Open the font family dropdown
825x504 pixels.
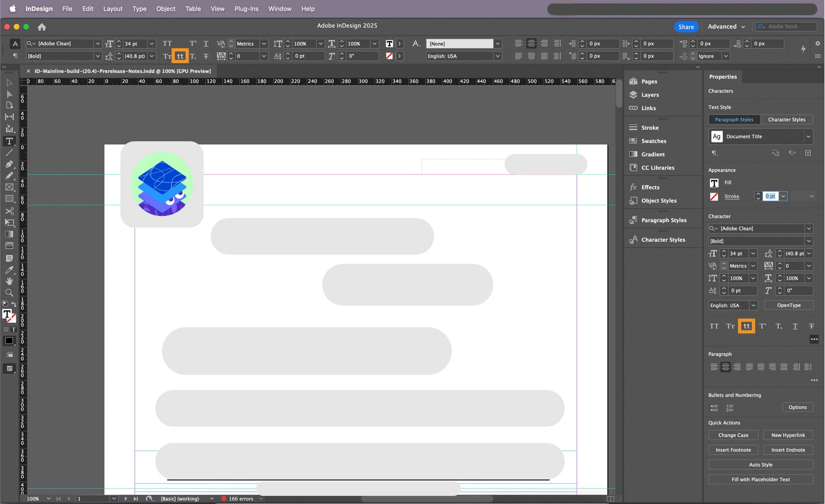[809, 228]
